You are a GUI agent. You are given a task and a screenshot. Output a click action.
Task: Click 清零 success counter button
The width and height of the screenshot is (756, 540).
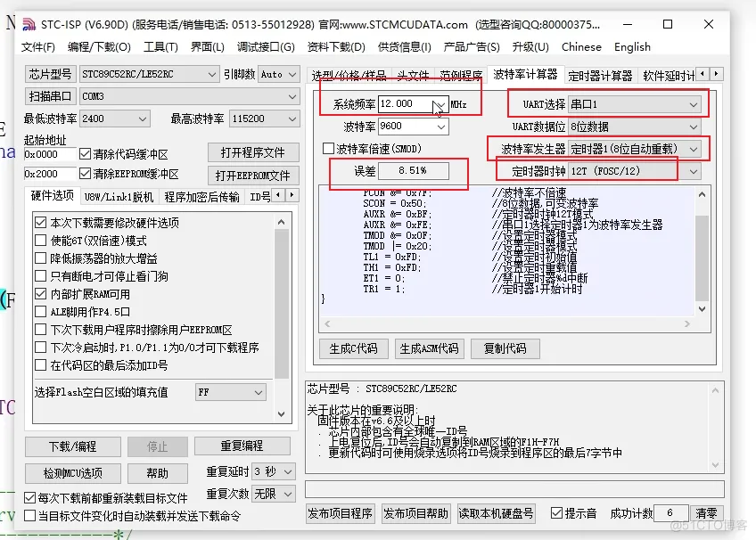tap(707, 513)
